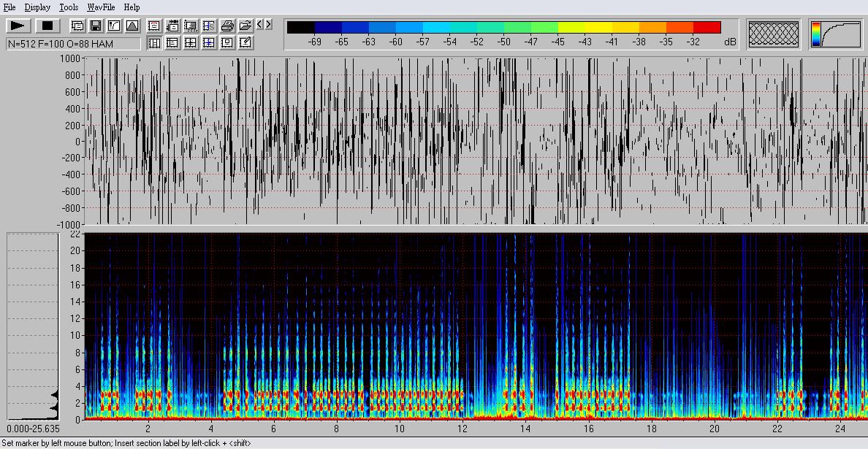The width and height of the screenshot is (868, 449).
Task: Open the Tools menu
Action: coord(68,7)
